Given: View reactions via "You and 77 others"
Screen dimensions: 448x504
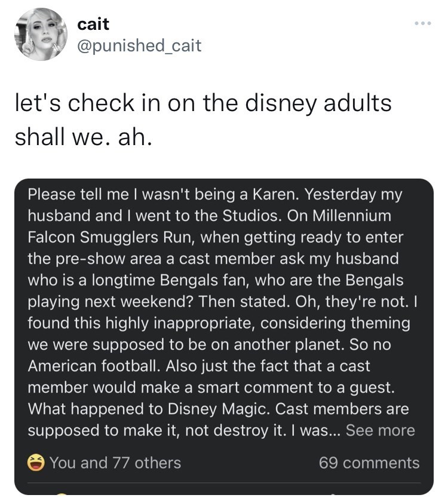Looking at the screenshot, I should pos(115,463).
